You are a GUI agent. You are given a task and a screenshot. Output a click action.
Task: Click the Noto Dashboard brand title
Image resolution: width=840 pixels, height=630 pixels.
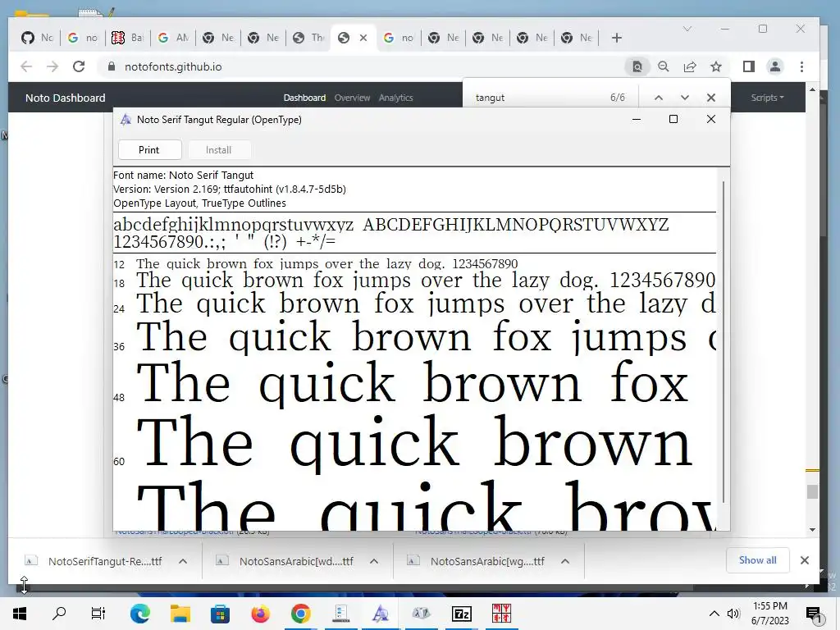pos(66,98)
